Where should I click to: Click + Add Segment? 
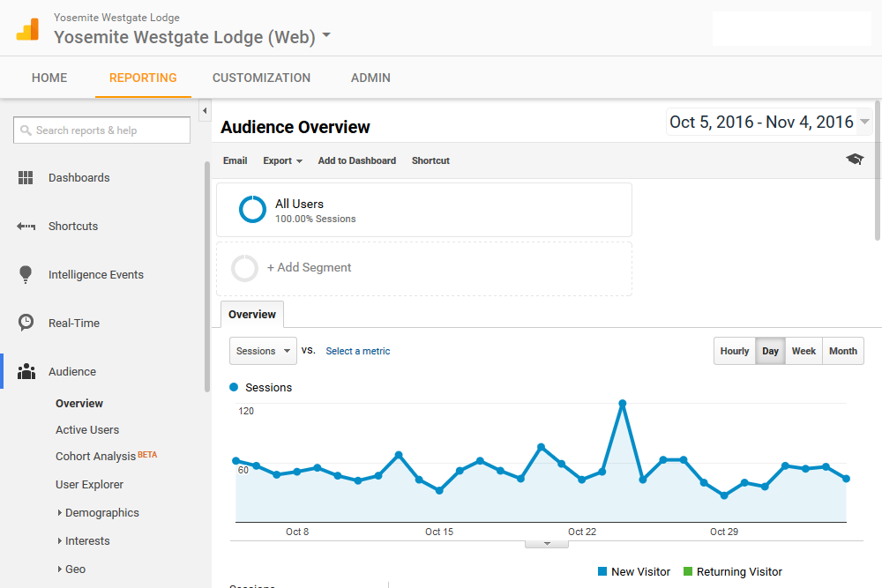tap(309, 268)
